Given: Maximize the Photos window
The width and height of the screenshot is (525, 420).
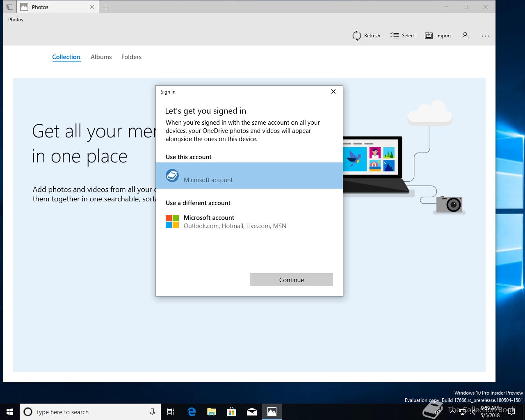Looking at the screenshot, I should coord(466,7).
